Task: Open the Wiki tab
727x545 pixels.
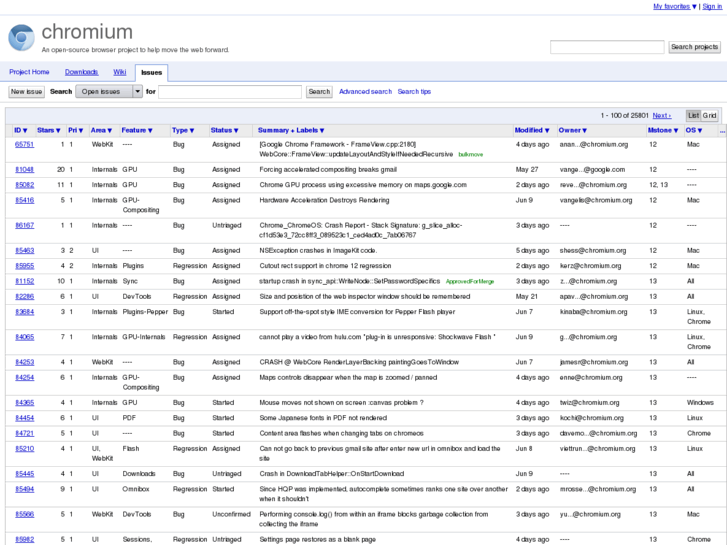Action: coord(120,72)
